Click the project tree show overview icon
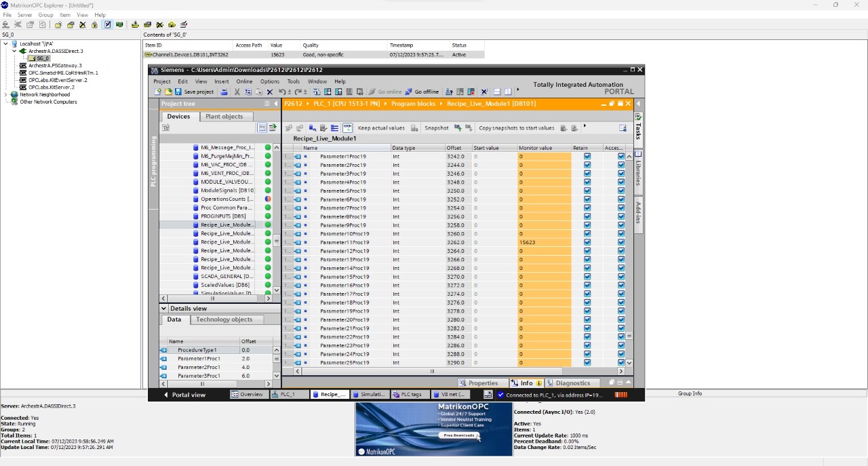This screenshot has height=466, width=868. (x=262, y=128)
